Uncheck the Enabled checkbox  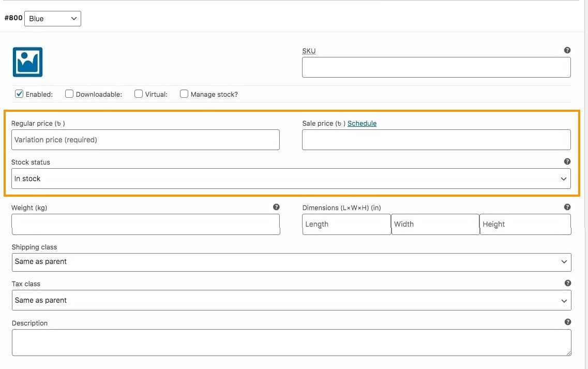pos(19,94)
